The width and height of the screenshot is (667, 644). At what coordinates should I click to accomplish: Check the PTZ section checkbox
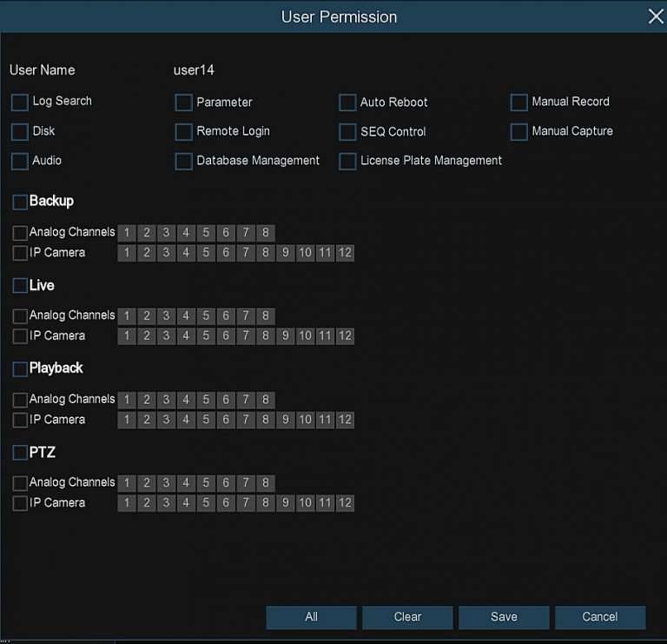click(x=20, y=452)
